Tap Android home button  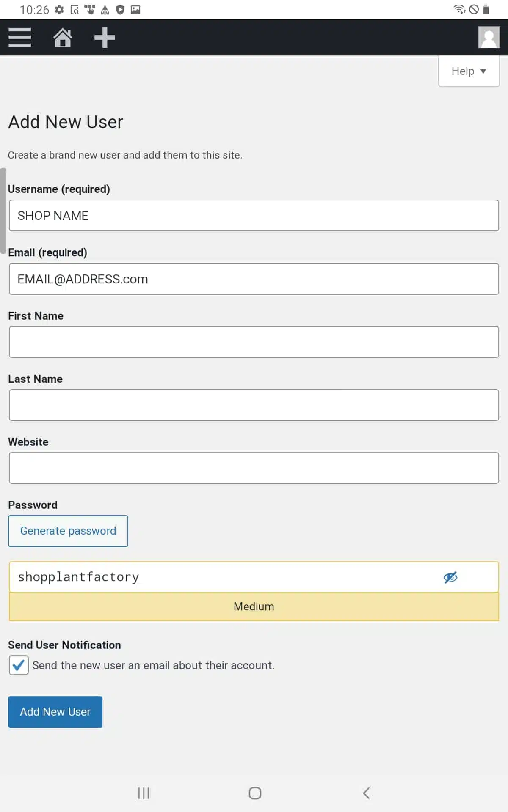(255, 793)
